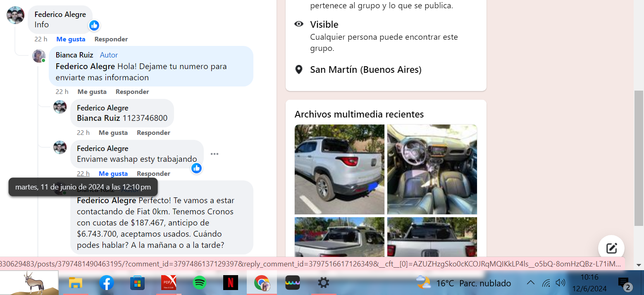Open the floating new message compose button

click(611, 248)
